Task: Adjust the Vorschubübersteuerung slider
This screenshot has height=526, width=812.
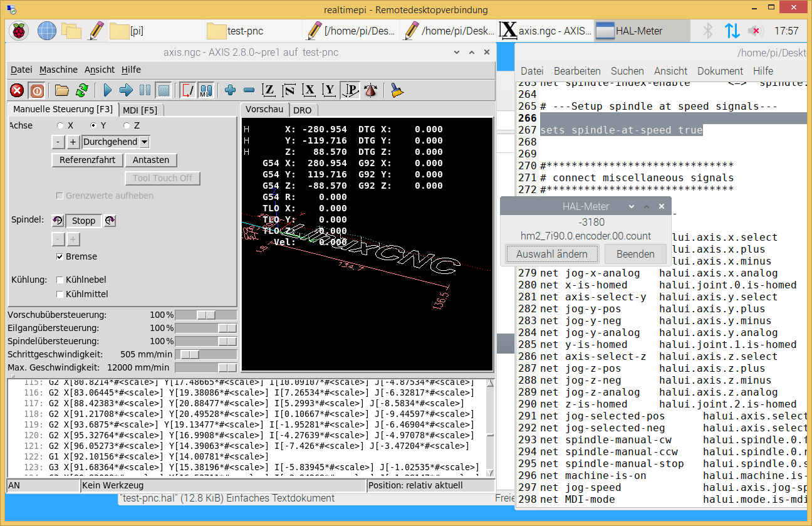Action: (x=206, y=315)
